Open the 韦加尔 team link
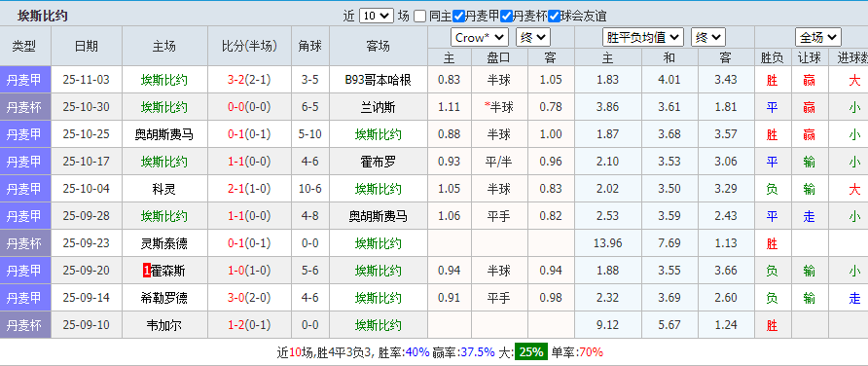 click(164, 325)
